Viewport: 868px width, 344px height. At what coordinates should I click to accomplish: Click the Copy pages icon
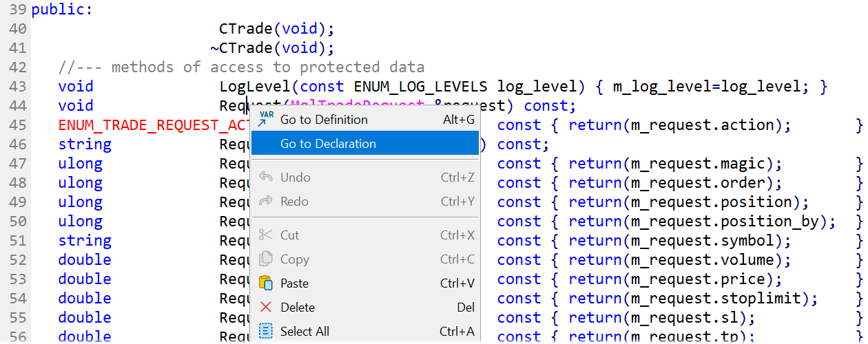pyautogui.click(x=265, y=259)
